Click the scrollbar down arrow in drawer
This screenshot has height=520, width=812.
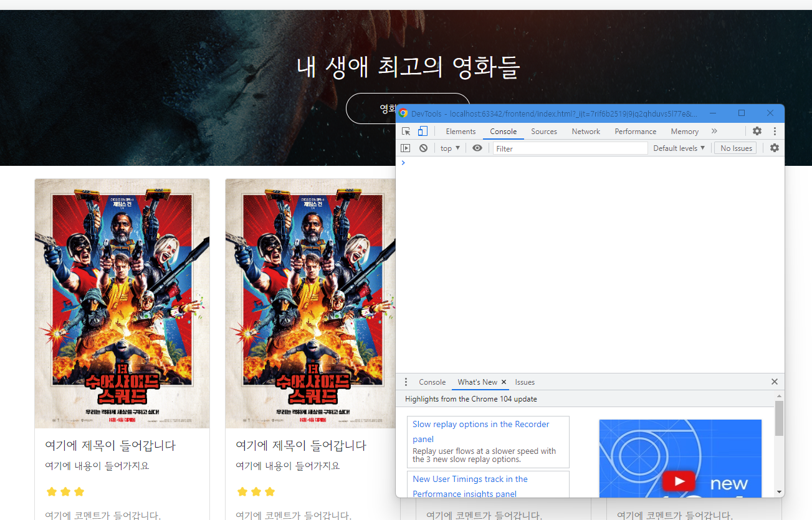point(779,492)
